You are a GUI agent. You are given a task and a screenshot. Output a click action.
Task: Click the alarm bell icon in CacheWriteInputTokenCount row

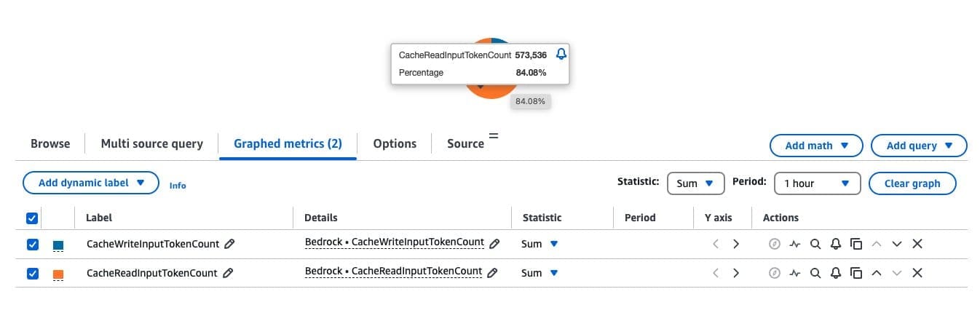[836, 244]
